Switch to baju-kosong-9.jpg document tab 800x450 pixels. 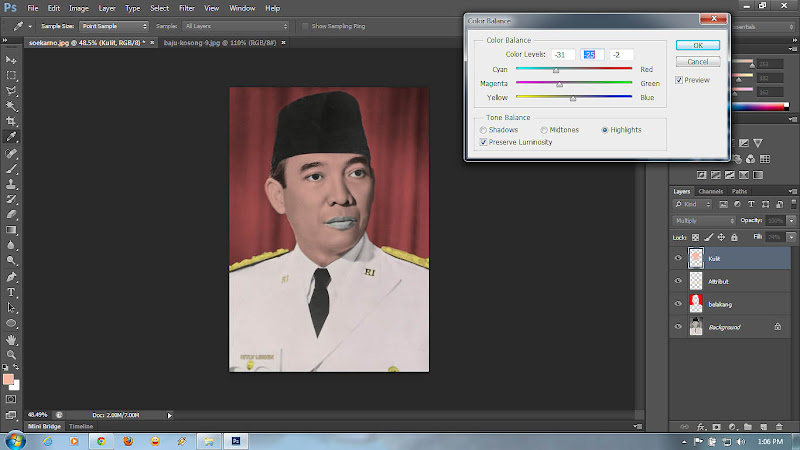[220, 43]
